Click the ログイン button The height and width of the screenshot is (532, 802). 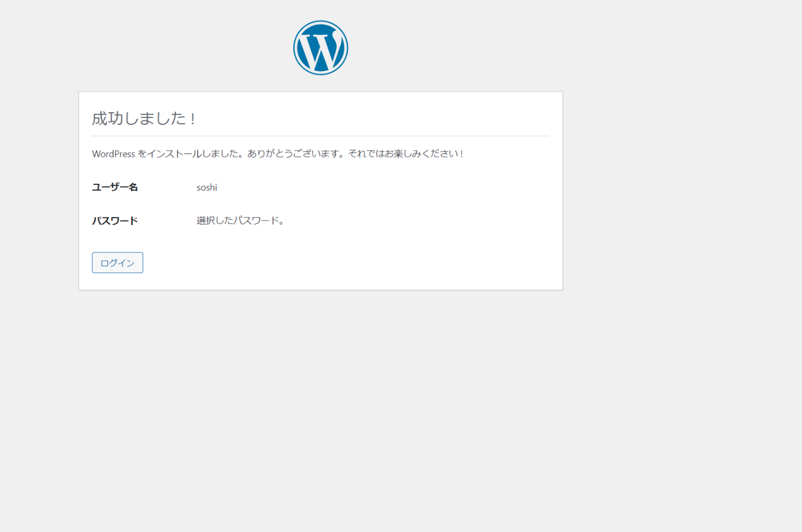(117, 263)
